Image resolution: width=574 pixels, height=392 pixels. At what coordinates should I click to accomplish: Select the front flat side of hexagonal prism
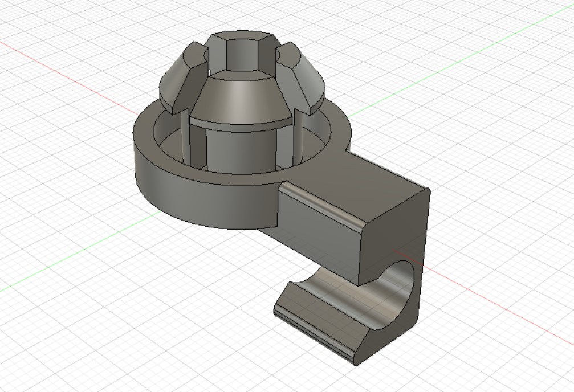(241, 55)
